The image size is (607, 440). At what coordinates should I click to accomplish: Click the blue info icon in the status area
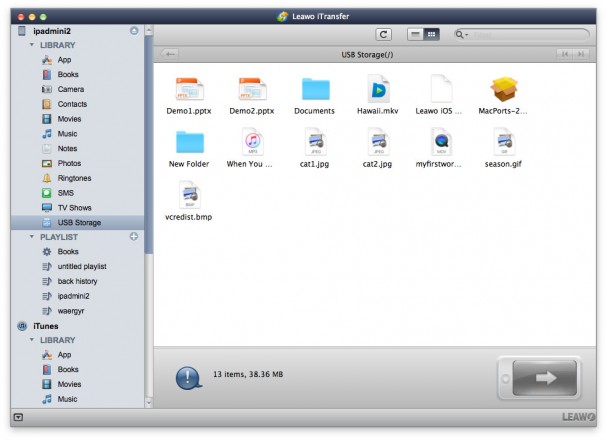(x=189, y=378)
